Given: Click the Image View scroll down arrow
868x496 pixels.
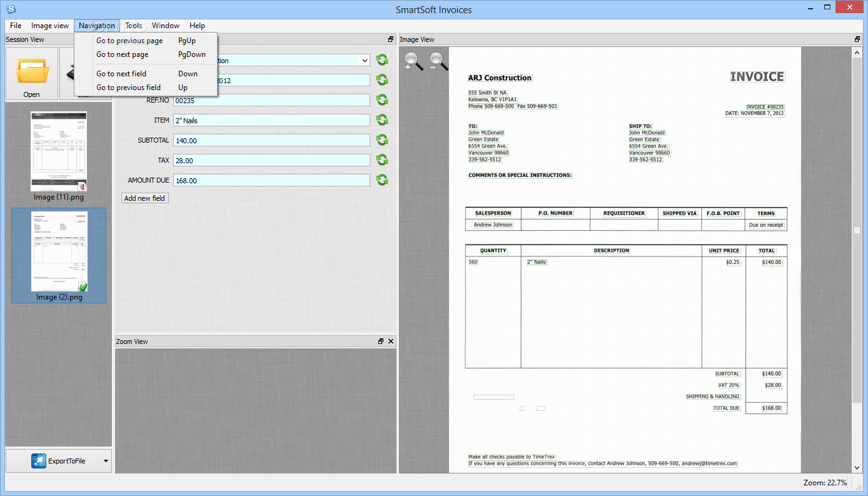Looking at the screenshot, I should point(857,467).
